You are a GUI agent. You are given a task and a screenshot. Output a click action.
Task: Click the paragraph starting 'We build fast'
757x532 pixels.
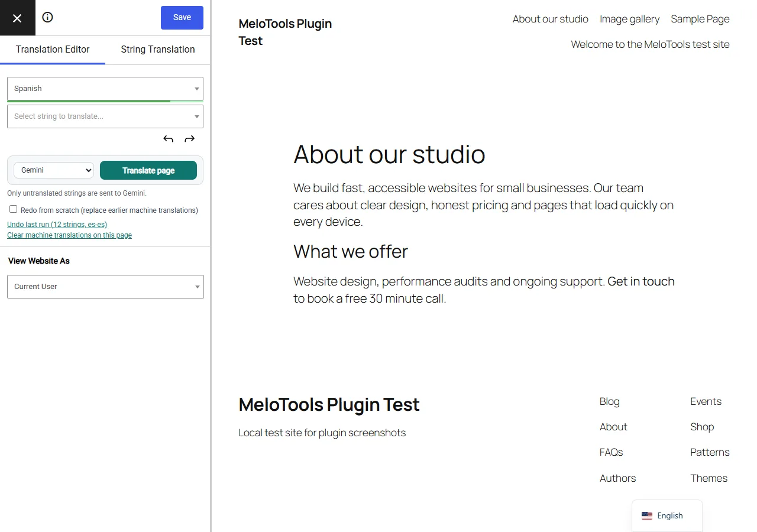[x=484, y=205]
